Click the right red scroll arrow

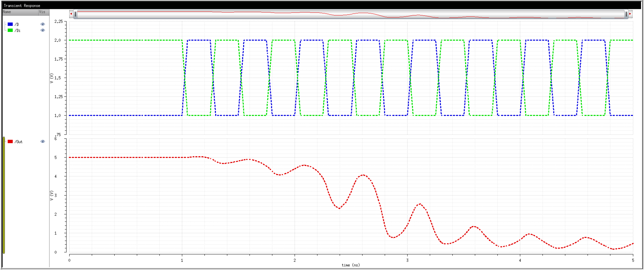[x=630, y=14]
